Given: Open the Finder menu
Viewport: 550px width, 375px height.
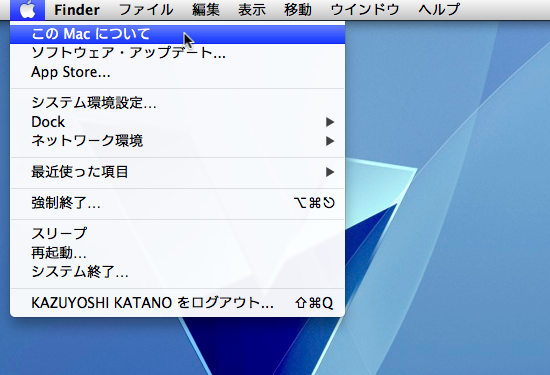Looking at the screenshot, I should (76, 9).
